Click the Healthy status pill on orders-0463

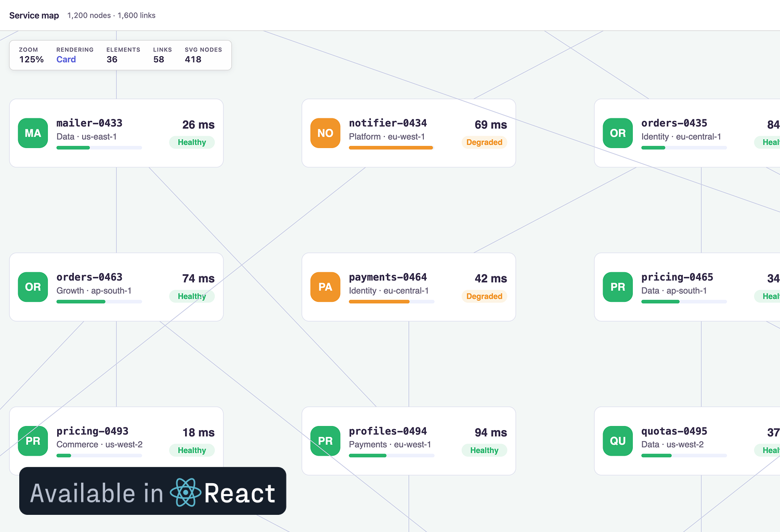click(x=192, y=296)
